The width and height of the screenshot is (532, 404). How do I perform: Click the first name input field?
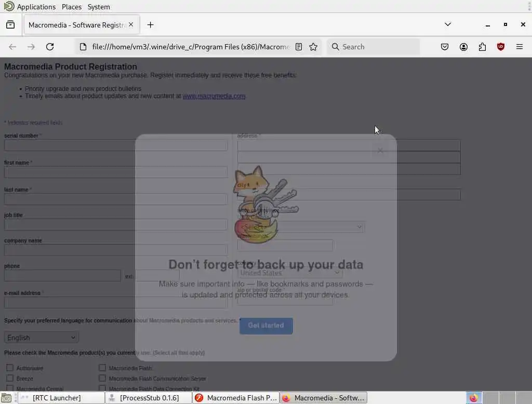[x=116, y=172]
